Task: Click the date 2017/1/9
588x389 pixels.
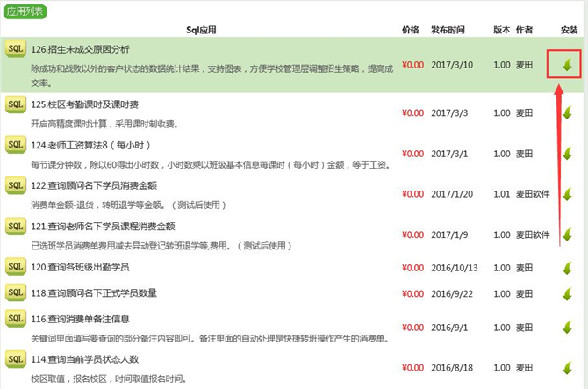Action: coord(449,234)
